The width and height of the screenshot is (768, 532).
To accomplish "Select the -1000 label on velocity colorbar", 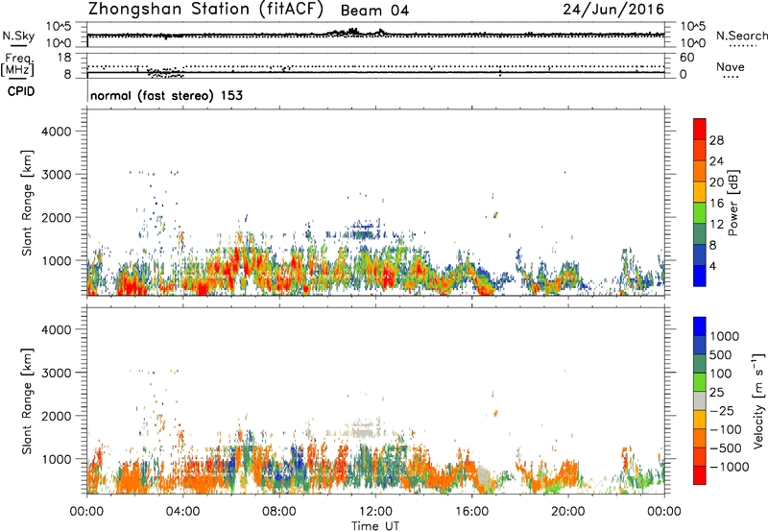I will (x=729, y=467).
